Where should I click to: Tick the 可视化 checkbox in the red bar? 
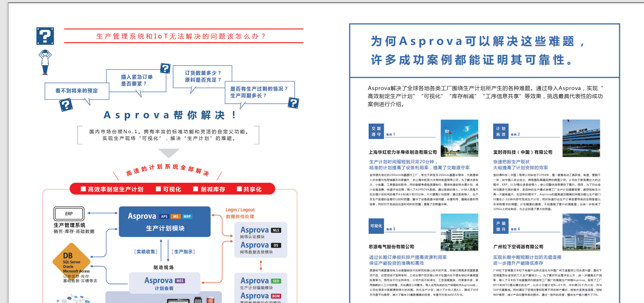click(x=158, y=189)
